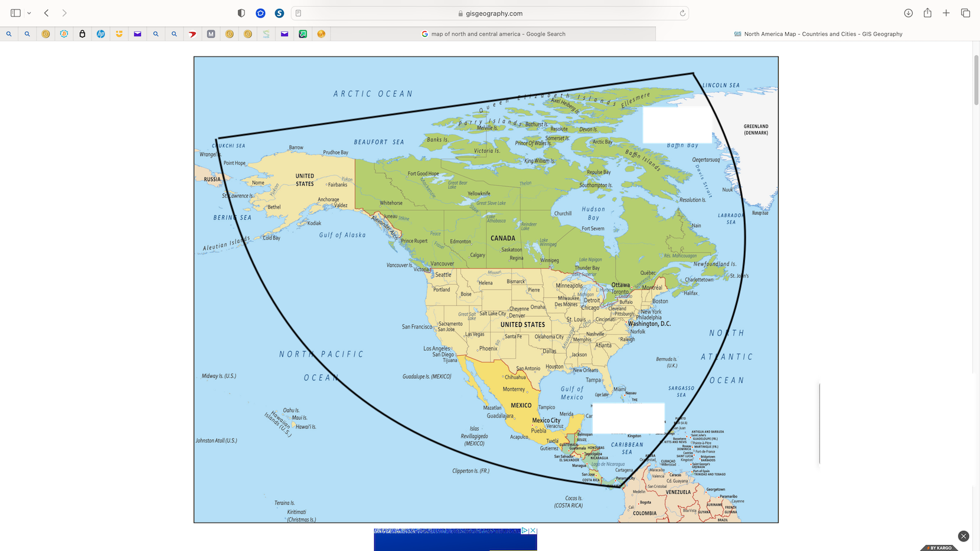Open the blue hexagon bitcoin pinned tab
980x551 pixels.
(x=64, y=34)
